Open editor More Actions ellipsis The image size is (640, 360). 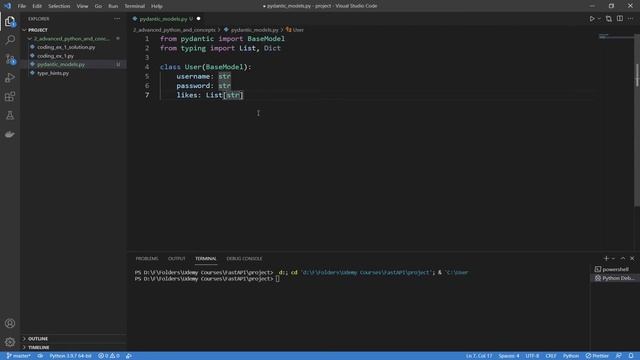[x=631, y=19]
